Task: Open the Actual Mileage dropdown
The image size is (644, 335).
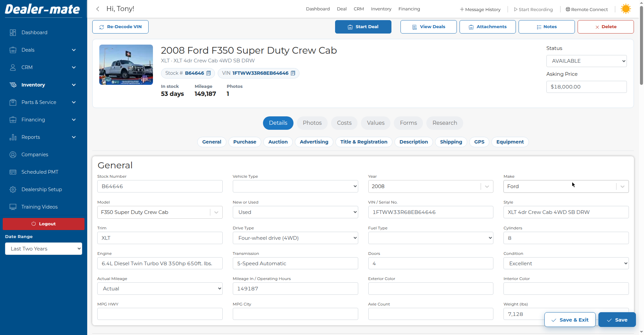Action: click(160, 289)
